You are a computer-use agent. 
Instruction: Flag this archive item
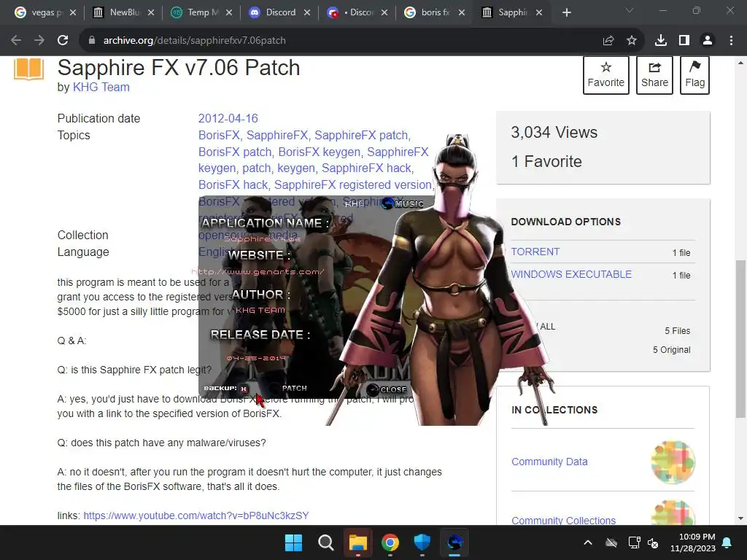tap(694, 75)
